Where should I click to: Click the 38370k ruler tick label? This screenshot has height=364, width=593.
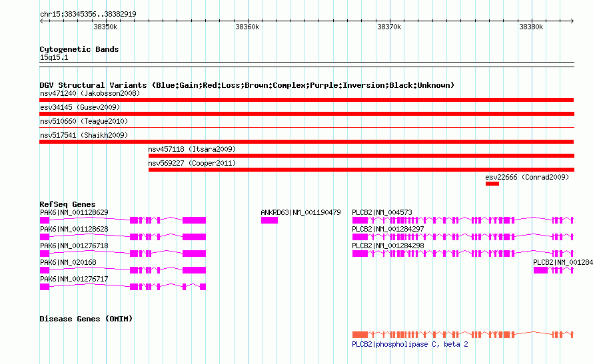coord(389,27)
